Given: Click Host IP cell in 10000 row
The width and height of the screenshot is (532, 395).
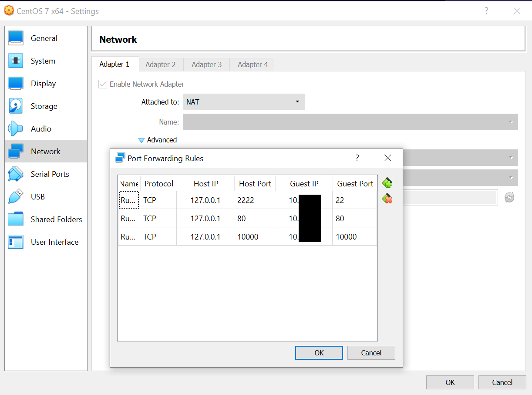Looking at the screenshot, I should pyautogui.click(x=205, y=237).
